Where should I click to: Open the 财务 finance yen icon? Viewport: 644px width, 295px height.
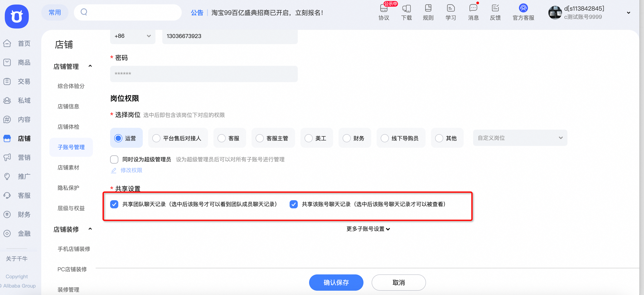pos(7,214)
